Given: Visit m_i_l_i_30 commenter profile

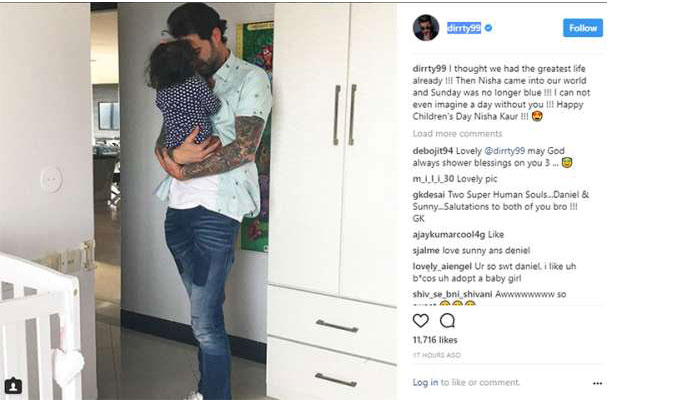Looking at the screenshot, I should tap(433, 179).
